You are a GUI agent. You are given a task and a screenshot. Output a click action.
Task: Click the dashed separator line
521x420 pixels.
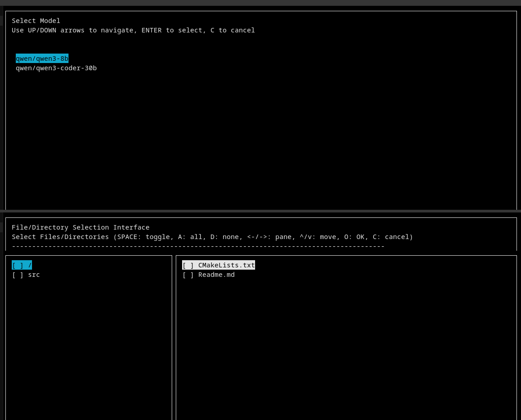[x=198, y=246]
